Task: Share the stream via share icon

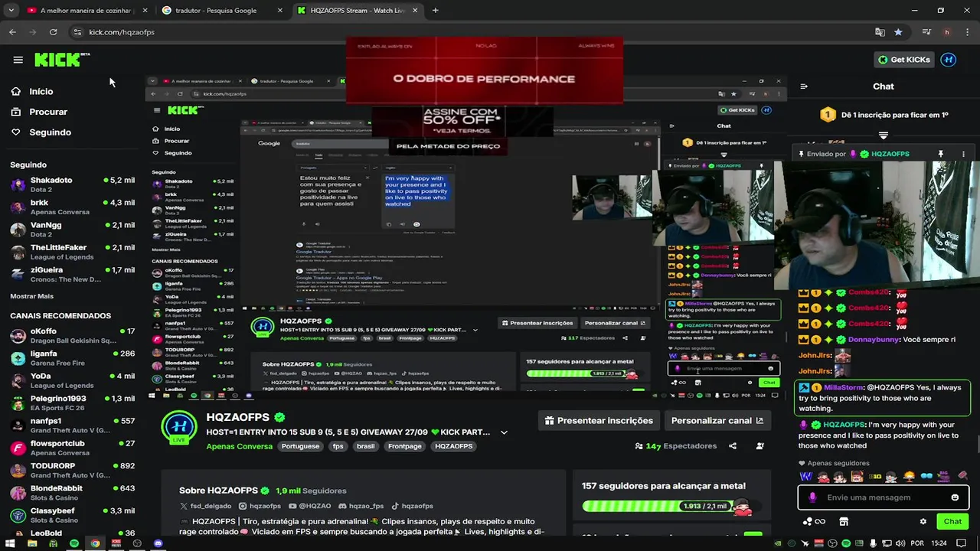Action: pyautogui.click(x=733, y=446)
